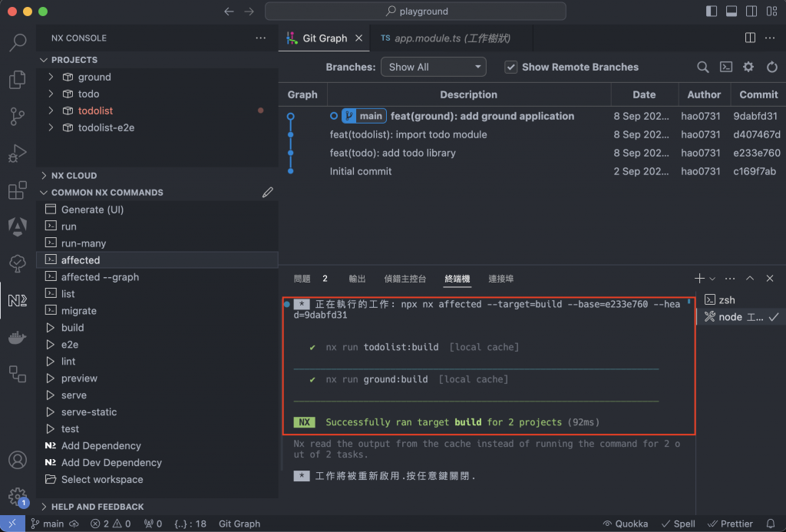Select the zsh terminal instance
Viewport: 786px width, 532px height.
[x=741, y=300]
